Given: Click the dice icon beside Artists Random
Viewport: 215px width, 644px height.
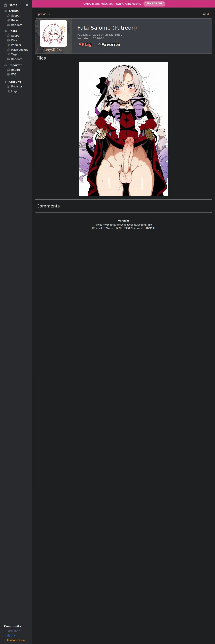Looking at the screenshot, I should click(x=9, y=25).
